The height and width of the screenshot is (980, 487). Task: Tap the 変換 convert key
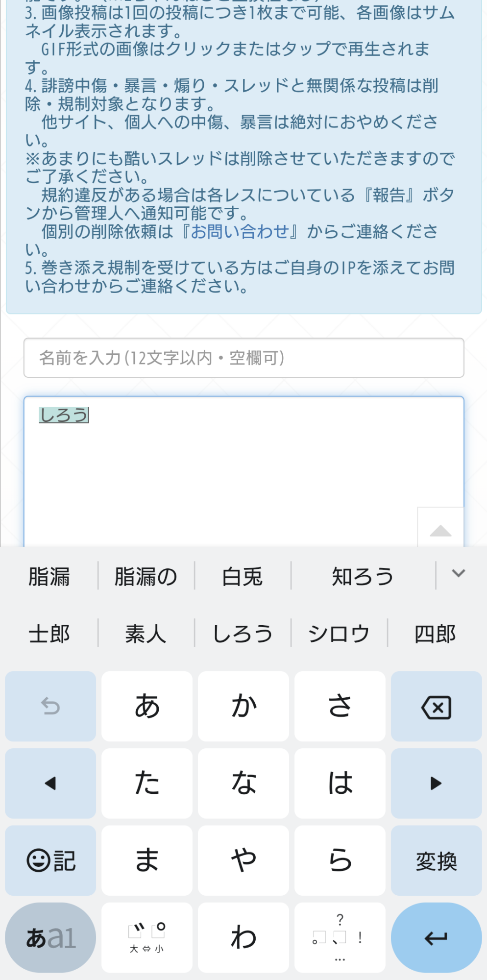pyautogui.click(x=436, y=860)
